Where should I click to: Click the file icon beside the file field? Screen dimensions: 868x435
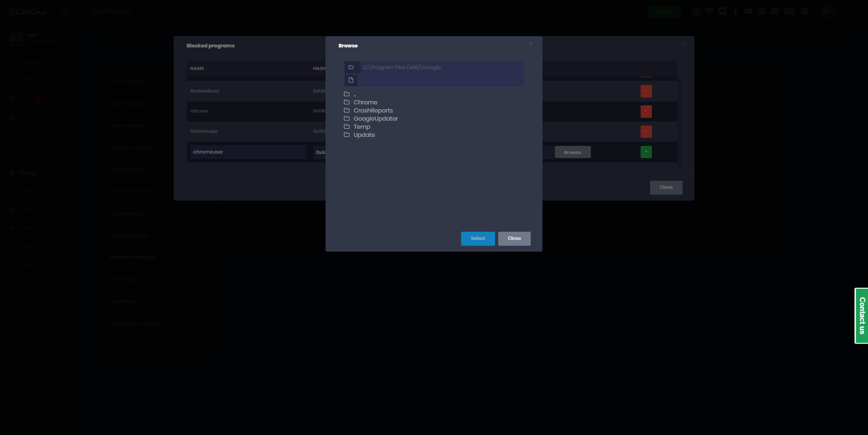(351, 80)
